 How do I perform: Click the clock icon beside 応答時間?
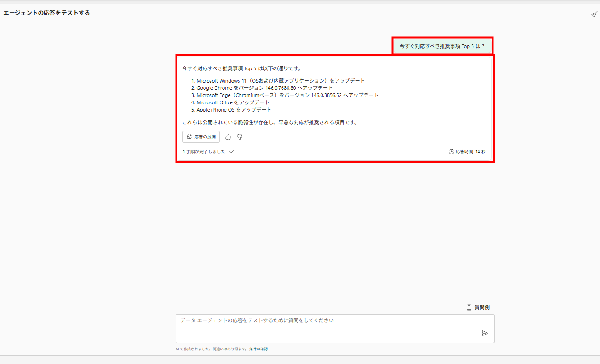click(x=451, y=152)
